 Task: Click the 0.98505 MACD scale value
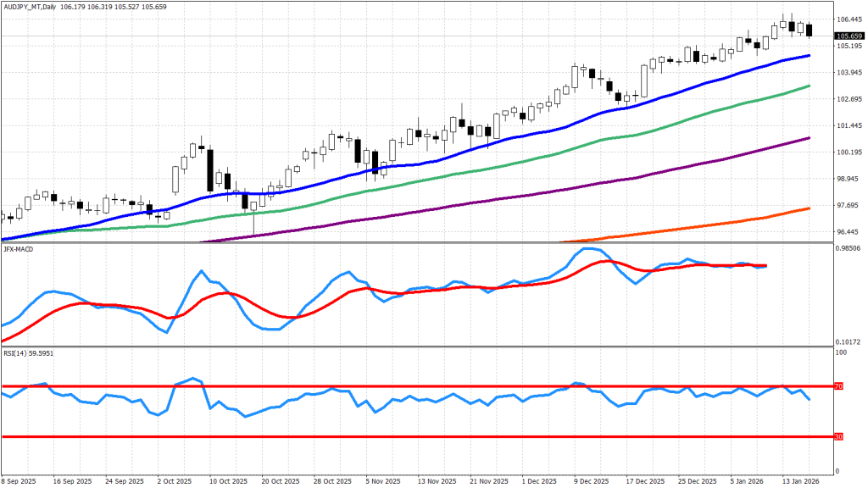849,248
